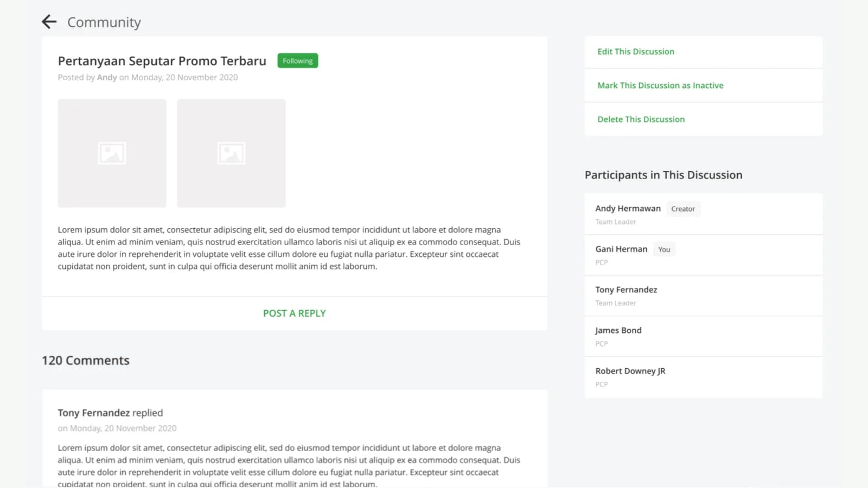The width and height of the screenshot is (868, 488).
Task: Click the Tony Fernandez replied comment header
Action: [110, 413]
